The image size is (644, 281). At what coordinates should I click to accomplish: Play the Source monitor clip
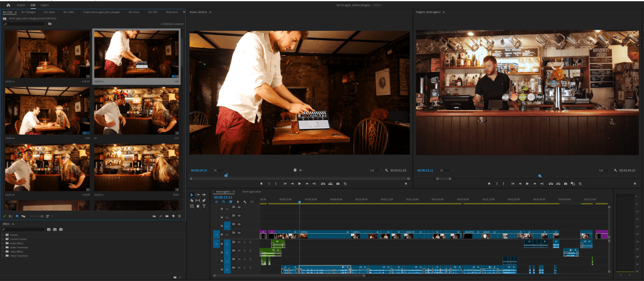[299, 184]
